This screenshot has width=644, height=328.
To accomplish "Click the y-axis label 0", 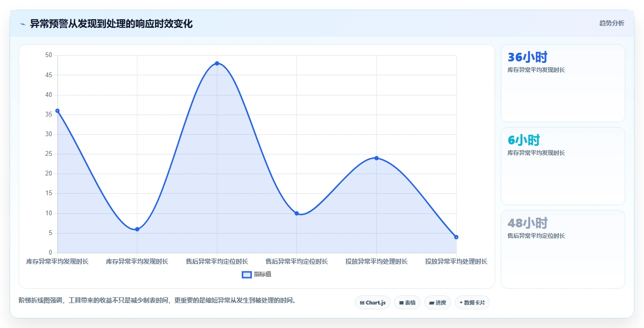I will click(x=50, y=253).
